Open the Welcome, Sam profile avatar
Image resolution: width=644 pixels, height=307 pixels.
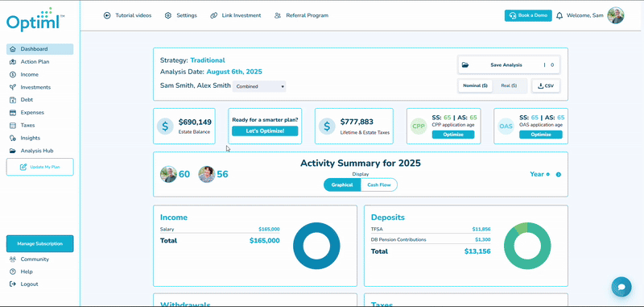(x=616, y=15)
